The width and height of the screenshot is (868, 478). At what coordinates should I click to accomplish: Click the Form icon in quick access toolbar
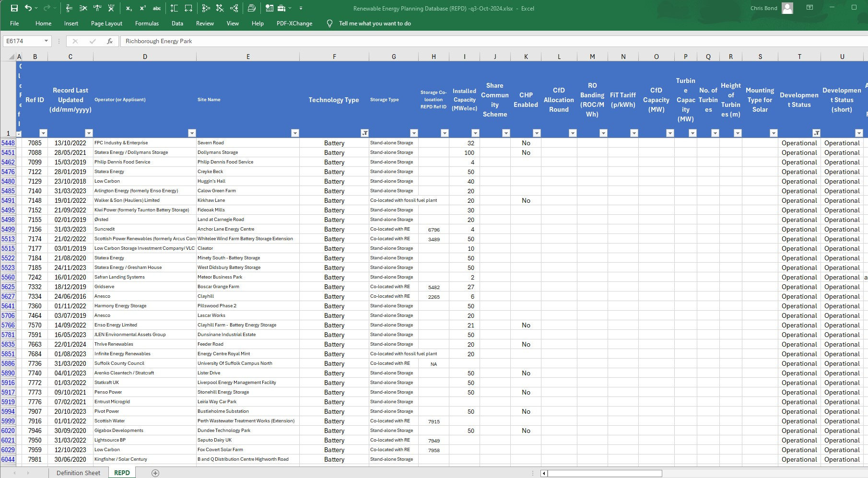pyautogui.click(x=269, y=8)
